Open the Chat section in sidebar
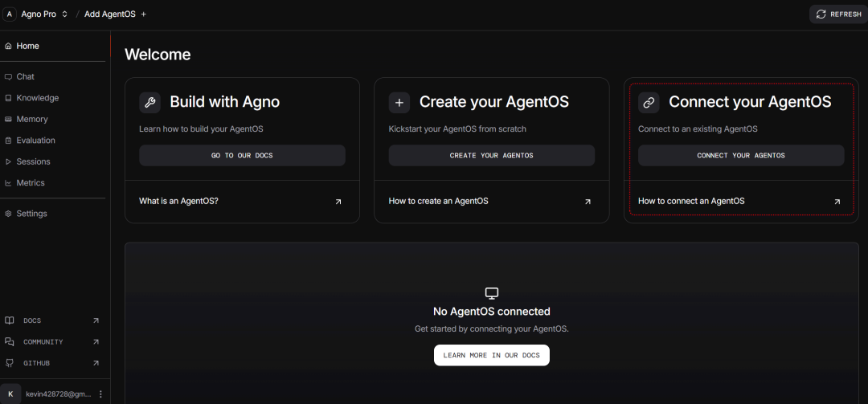The width and height of the screenshot is (868, 404). coord(26,77)
